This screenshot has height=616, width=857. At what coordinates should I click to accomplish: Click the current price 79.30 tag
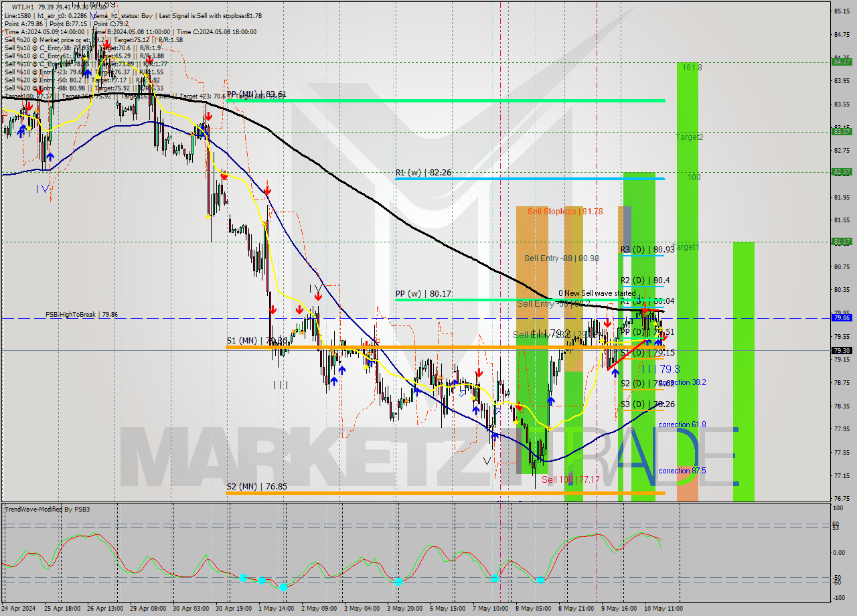[x=842, y=350]
